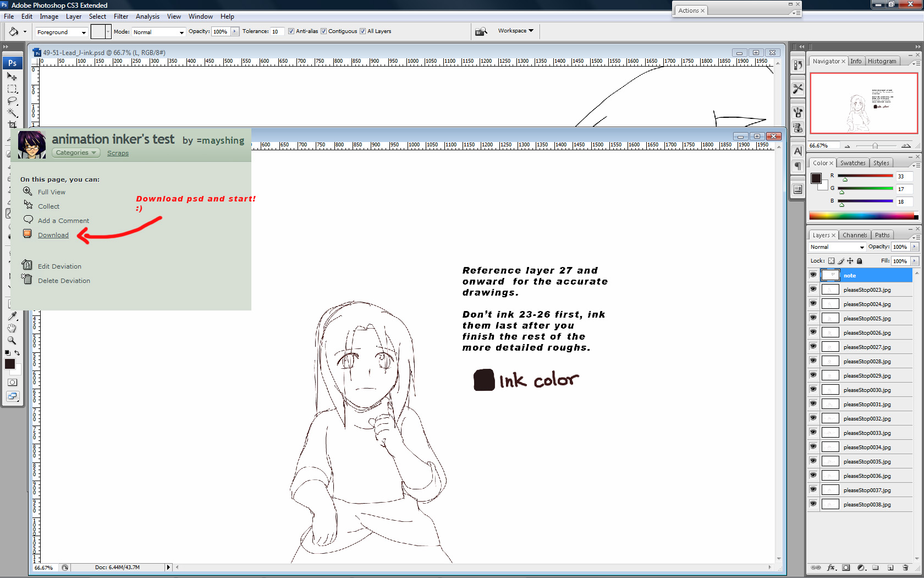The width and height of the screenshot is (924, 578).
Task: Click the Tolerance input field
Action: [277, 31]
